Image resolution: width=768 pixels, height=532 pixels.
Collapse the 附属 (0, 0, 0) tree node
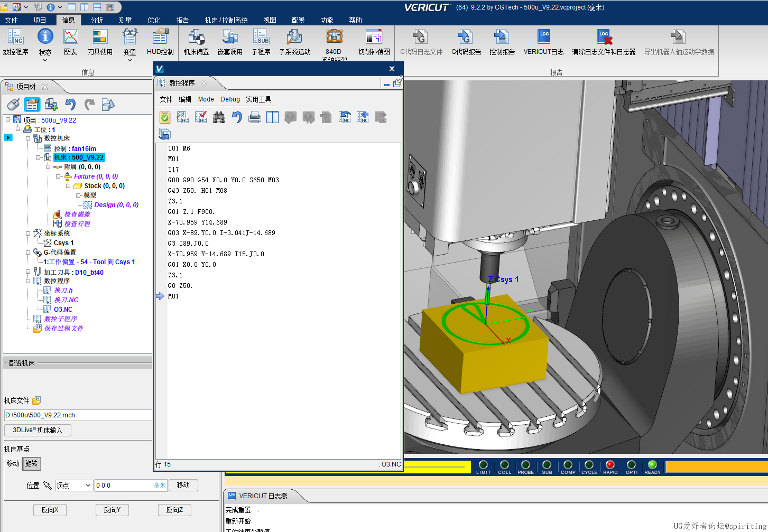(x=48, y=167)
